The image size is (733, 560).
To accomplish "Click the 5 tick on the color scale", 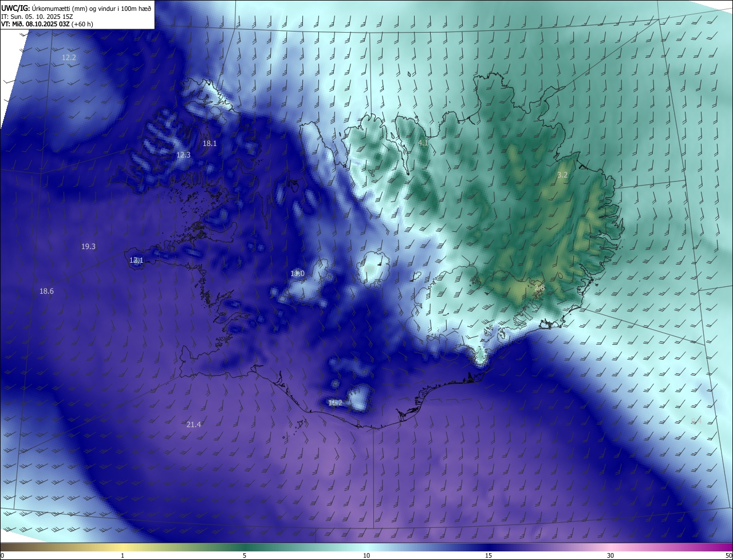I will tap(245, 555).
